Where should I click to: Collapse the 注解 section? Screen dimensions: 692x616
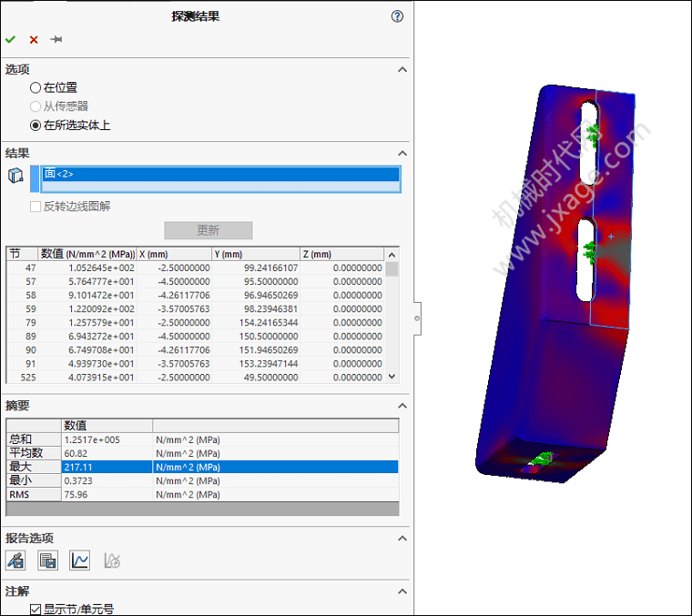click(x=402, y=591)
